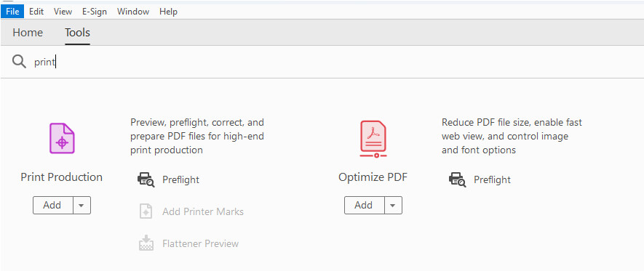Click Preflight icon under Print Production

[x=146, y=179]
